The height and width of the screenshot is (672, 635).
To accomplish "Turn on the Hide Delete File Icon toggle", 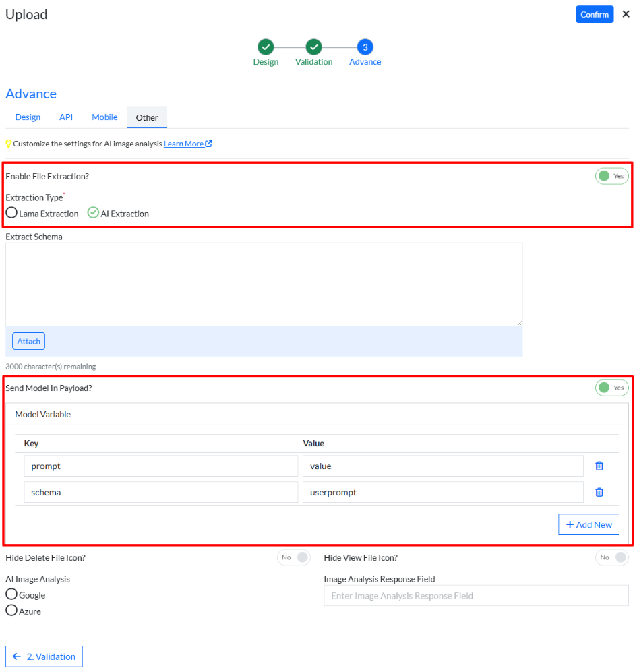I will click(293, 557).
